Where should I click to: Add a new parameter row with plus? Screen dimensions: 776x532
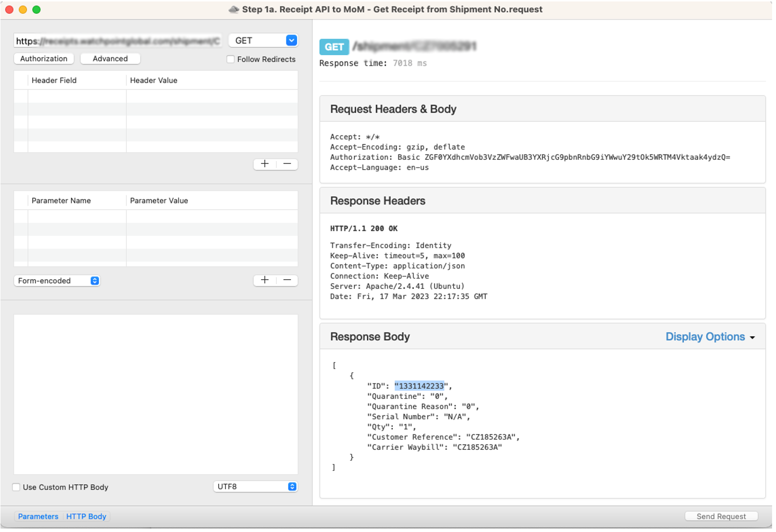tap(265, 281)
